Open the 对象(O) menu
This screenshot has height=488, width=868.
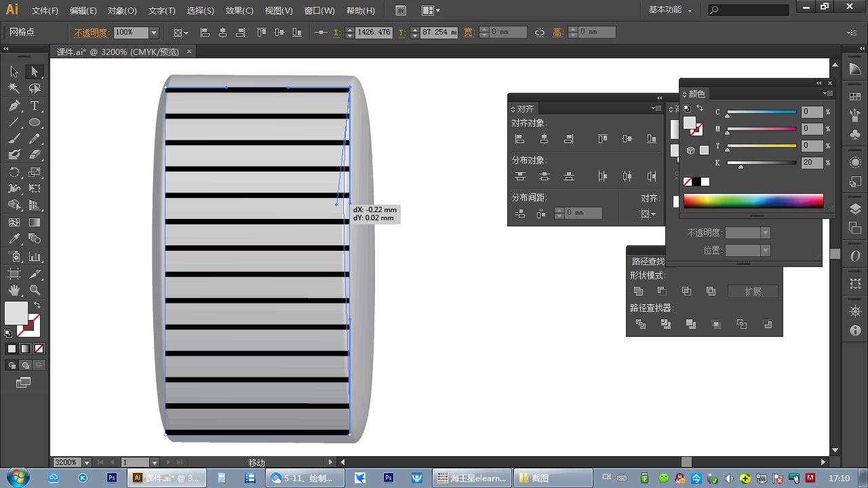122,11
